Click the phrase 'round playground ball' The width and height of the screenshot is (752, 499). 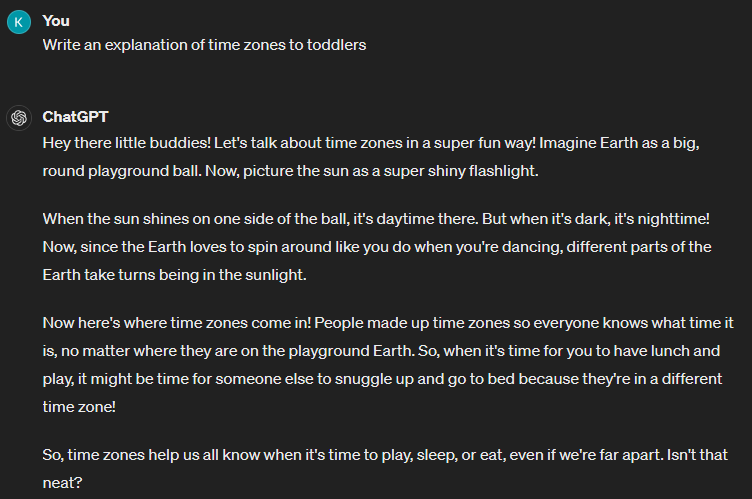point(121,171)
